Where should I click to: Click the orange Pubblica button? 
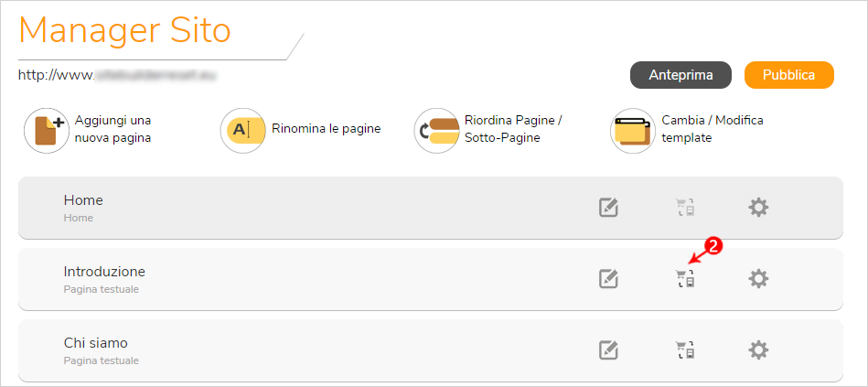pos(788,75)
